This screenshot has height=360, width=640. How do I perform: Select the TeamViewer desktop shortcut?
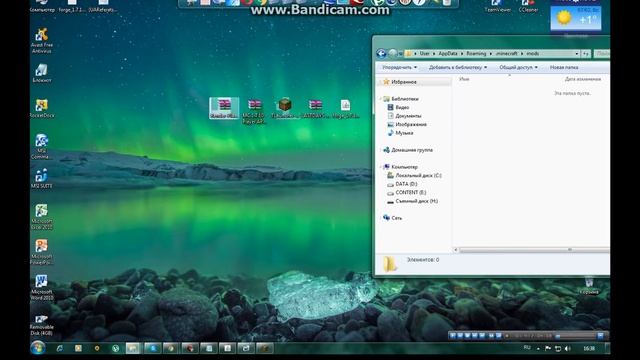click(497, 6)
